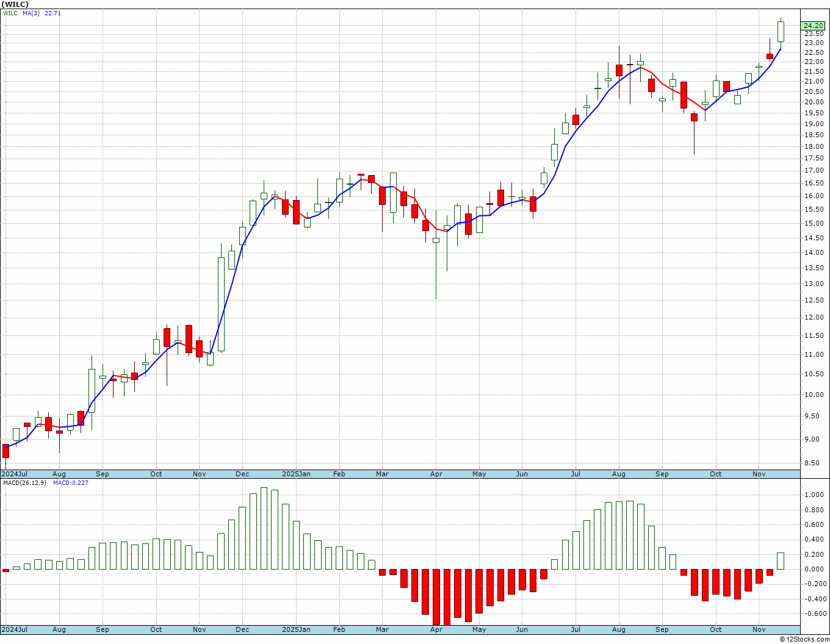Select the 1.000 MACD axis label
Viewport: 830px width, 644px height.
[x=813, y=495]
